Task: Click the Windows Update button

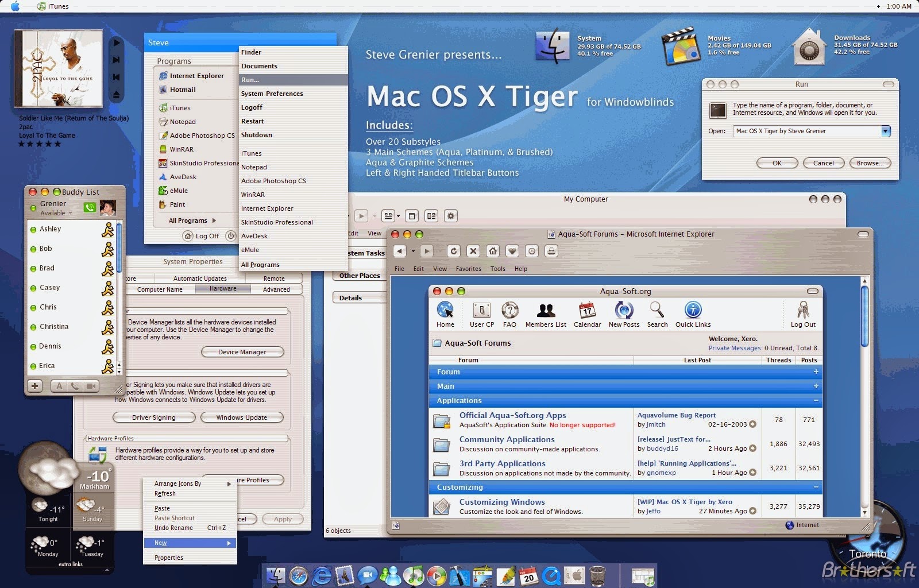Action: 242,417
